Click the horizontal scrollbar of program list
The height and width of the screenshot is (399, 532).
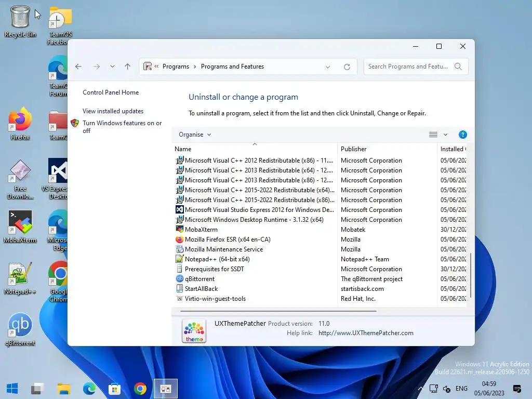[x=278, y=311]
